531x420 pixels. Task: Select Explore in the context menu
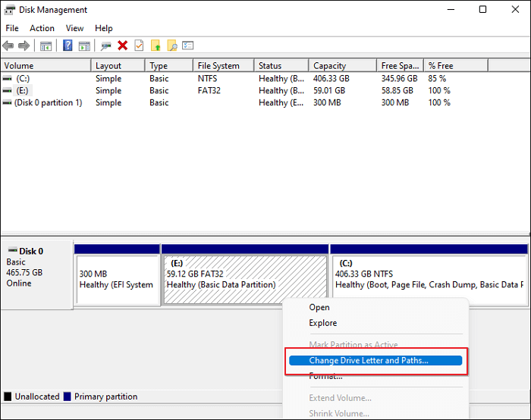pyautogui.click(x=323, y=323)
